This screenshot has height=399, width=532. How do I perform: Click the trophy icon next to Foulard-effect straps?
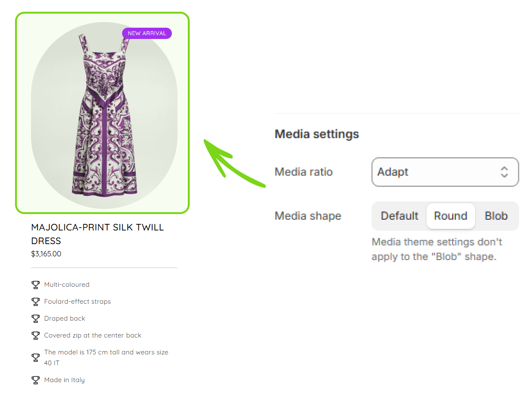click(x=35, y=301)
